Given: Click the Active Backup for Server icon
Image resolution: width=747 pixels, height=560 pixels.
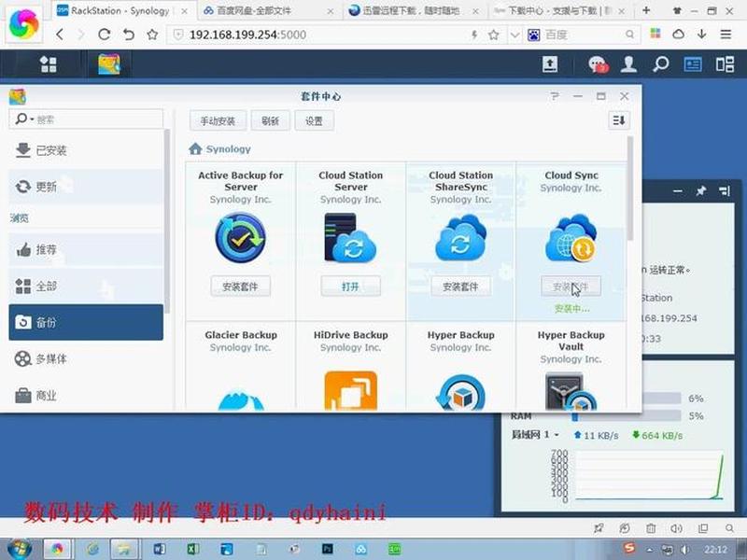Looking at the screenshot, I should 241,238.
